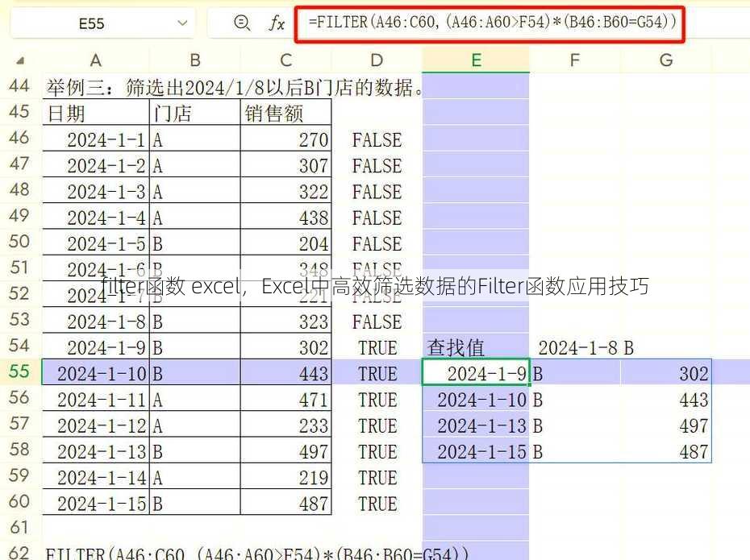This screenshot has width=750, height=560.
Task: Click date 2024-1-15 in column A
Action: [x=96, y=502]
